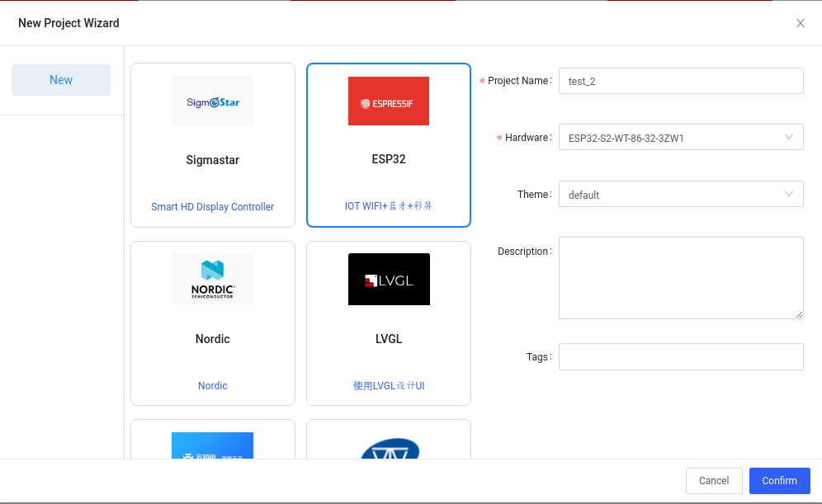Viewport: 822px width, 504px height.
Task: Click the Smart HD Display Controller link
Action: [212, 207]
